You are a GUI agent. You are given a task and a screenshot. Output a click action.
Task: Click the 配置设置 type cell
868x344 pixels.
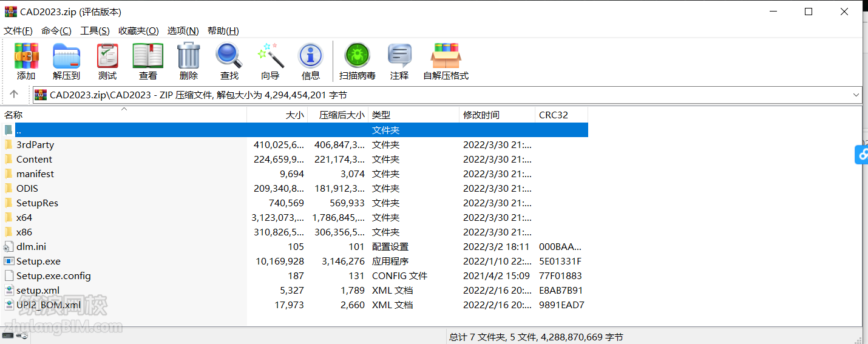(390, 246)
